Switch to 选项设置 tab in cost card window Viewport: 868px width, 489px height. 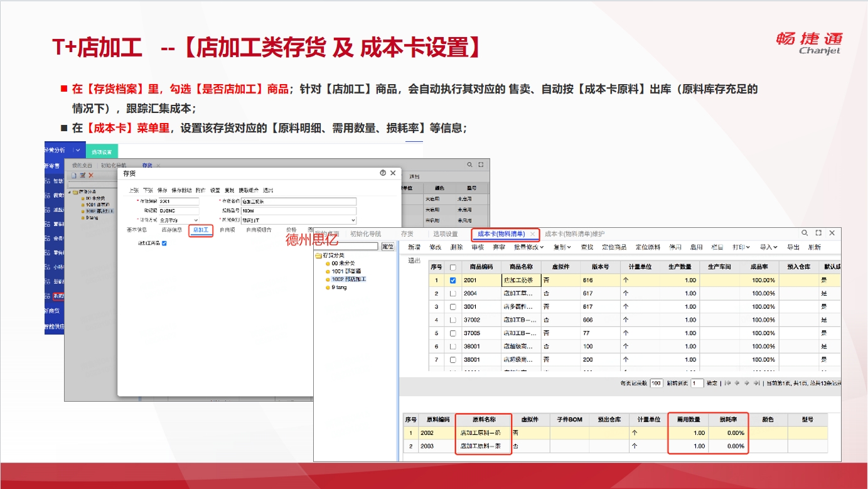446,234
